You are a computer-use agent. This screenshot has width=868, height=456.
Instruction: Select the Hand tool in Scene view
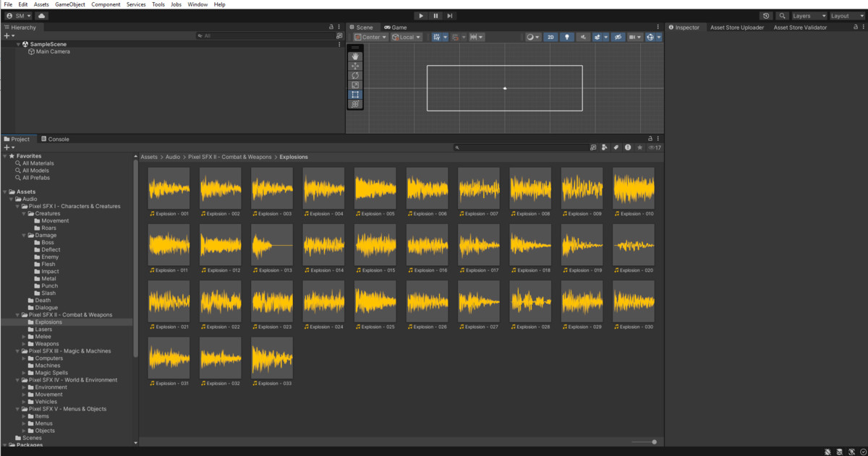click(355, 56)
